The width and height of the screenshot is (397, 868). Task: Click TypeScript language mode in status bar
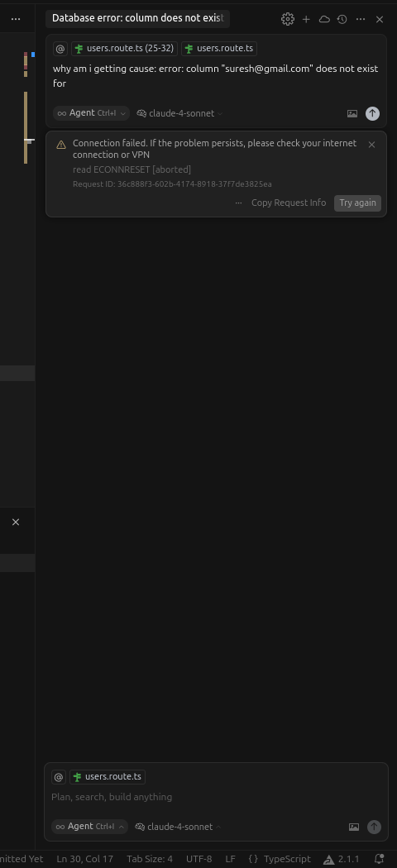click(280, 859)
